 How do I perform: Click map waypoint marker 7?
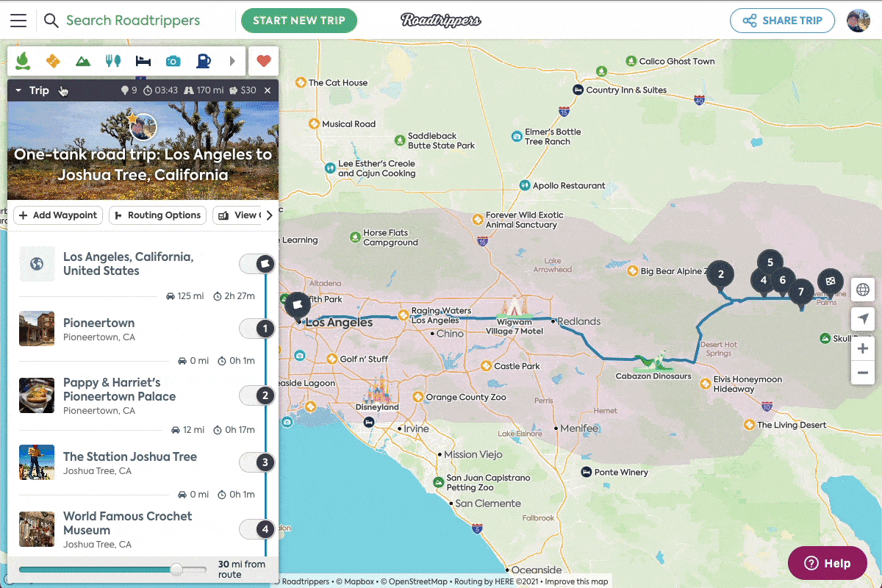[801, 293]
